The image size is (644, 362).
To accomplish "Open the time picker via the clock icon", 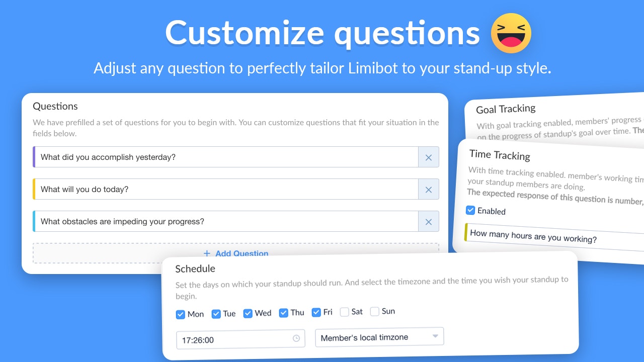I will pyautogui.click(x=296, y=339).
